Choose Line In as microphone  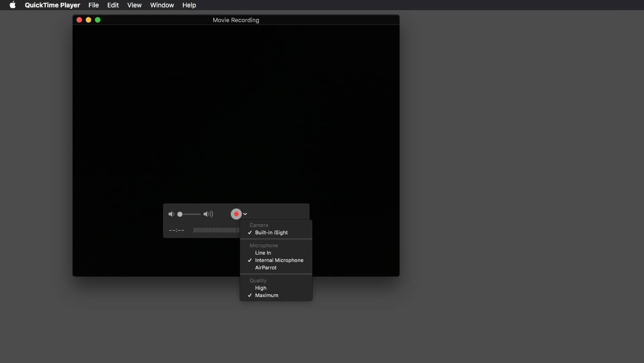(263, 253)
